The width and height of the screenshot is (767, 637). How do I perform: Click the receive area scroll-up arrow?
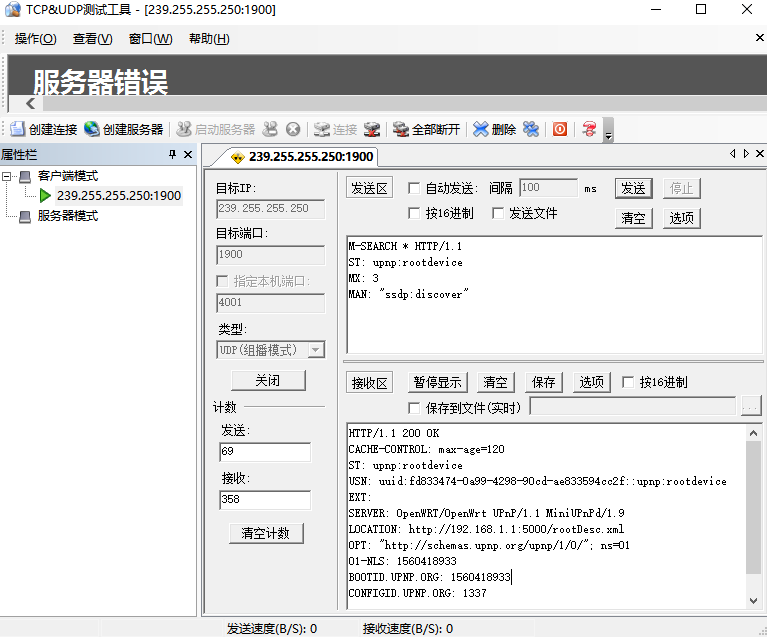753,433
